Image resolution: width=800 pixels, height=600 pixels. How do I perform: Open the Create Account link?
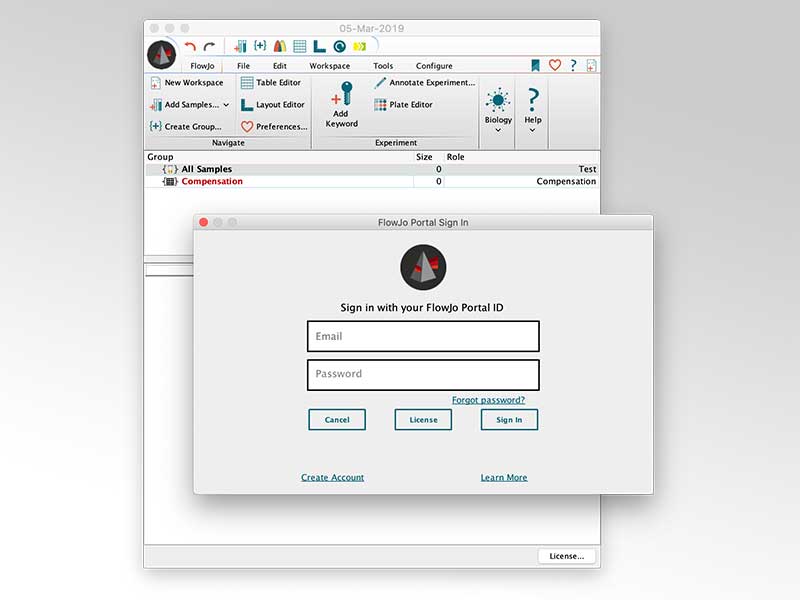[x=332, y=478]
